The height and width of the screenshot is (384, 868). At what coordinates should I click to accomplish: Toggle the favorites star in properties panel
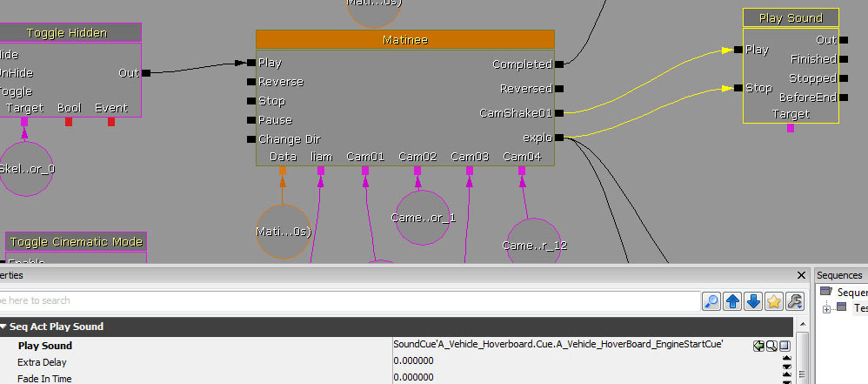[x=773, y=301]
